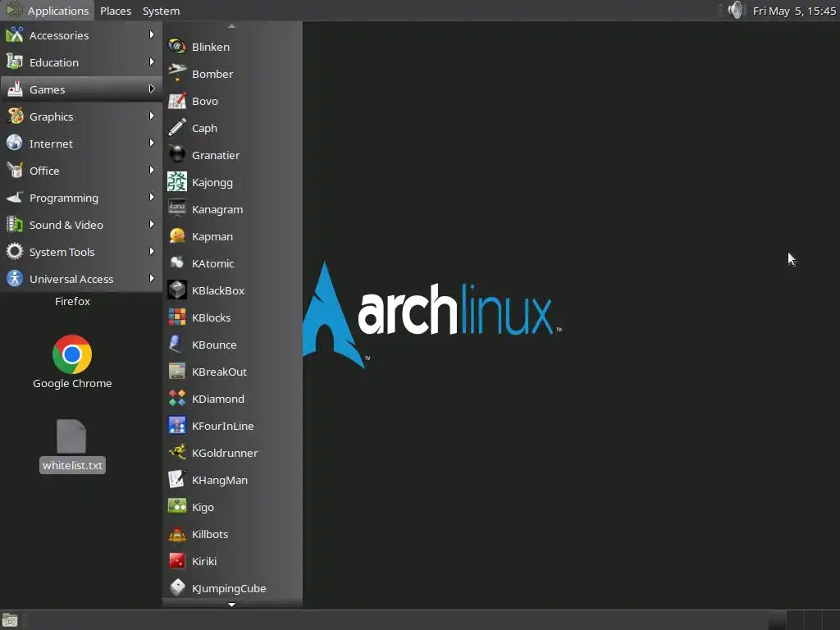Image resolution: width=840 pixels, height=630 pixels.
Task: Start the Bovo game icon
Action: (x=177, y=101)
